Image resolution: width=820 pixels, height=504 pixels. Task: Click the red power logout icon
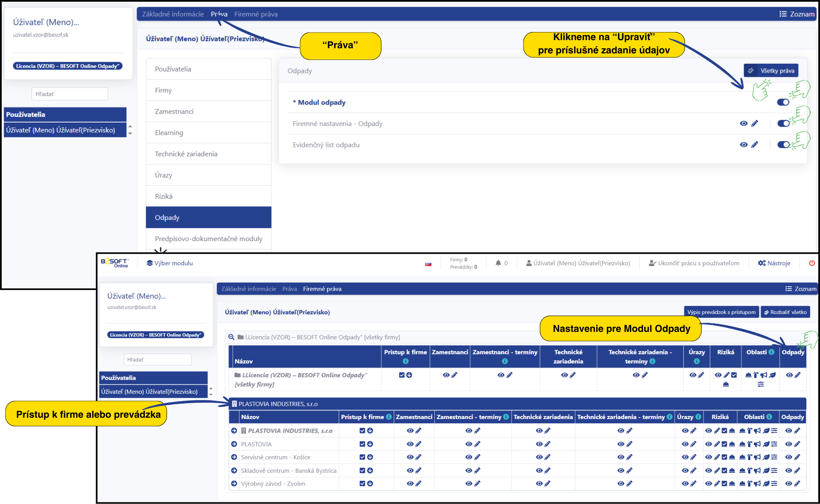click(x=811, y=263)
